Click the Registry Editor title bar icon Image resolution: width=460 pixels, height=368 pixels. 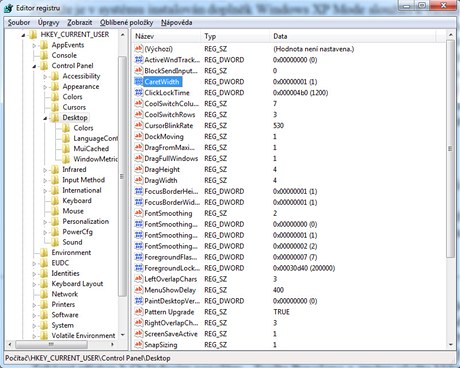(x=9, y=8)
